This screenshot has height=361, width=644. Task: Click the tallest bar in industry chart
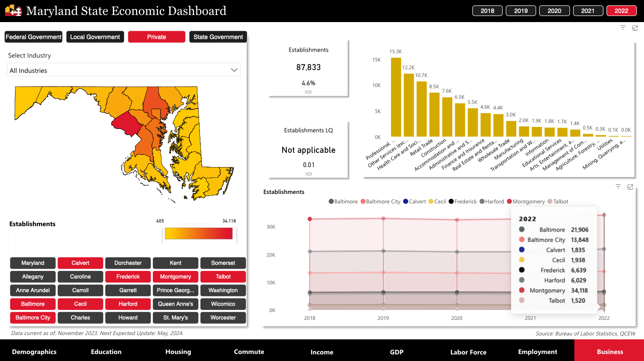(396, 97)
